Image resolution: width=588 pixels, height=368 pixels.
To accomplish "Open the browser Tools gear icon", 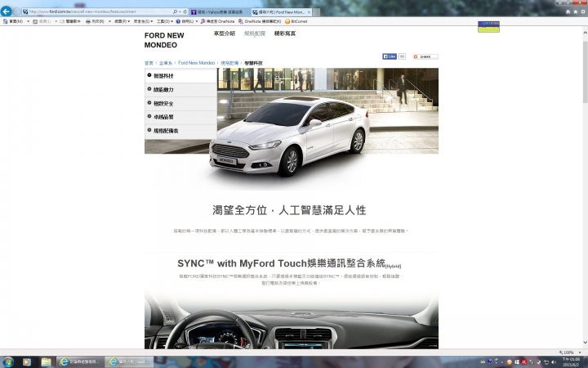I will 583,12.
